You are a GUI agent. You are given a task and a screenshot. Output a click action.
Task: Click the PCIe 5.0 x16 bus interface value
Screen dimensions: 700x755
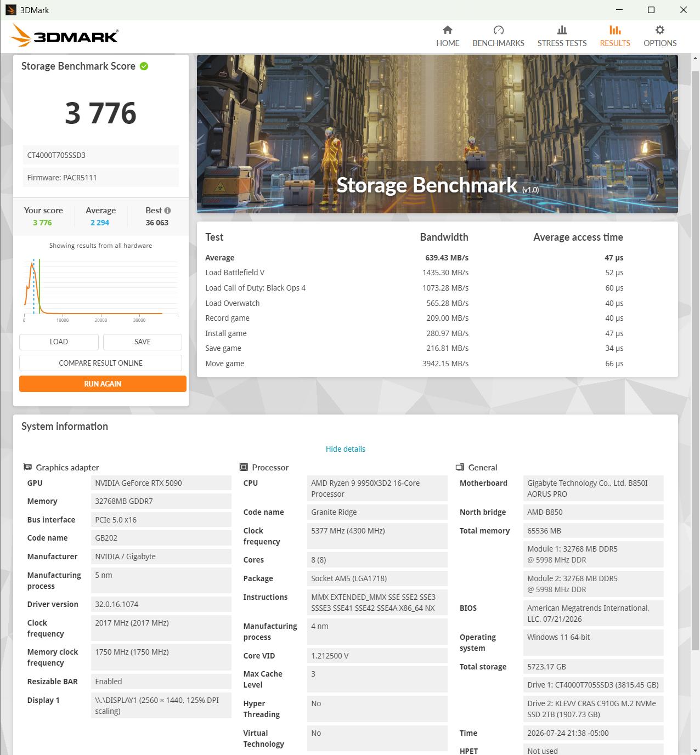[x=161, y=520]
